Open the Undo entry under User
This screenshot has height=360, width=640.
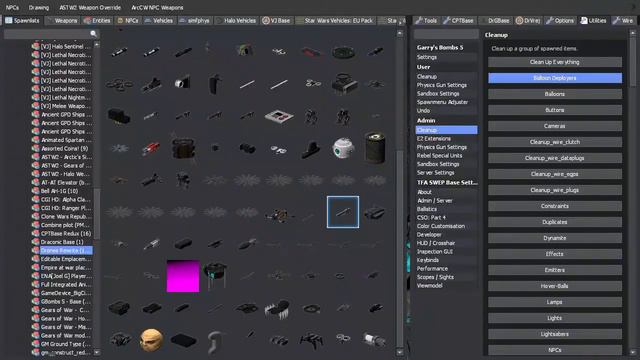pos(423,111)
